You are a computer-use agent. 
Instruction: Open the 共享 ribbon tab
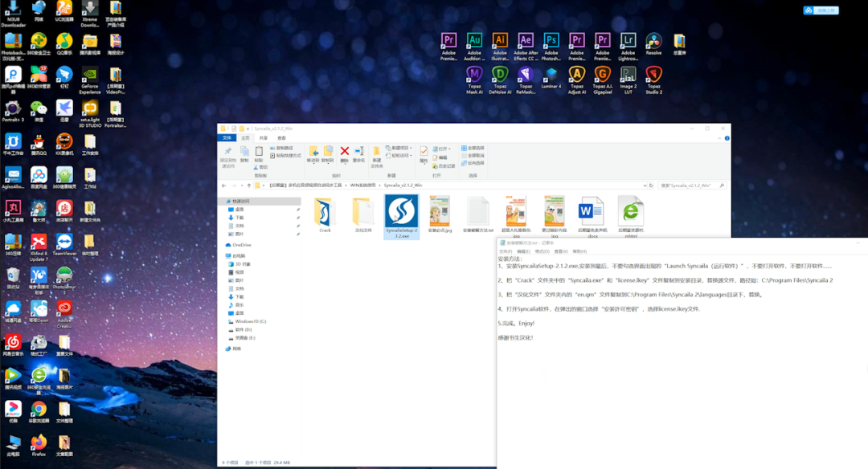pos(264,138)
